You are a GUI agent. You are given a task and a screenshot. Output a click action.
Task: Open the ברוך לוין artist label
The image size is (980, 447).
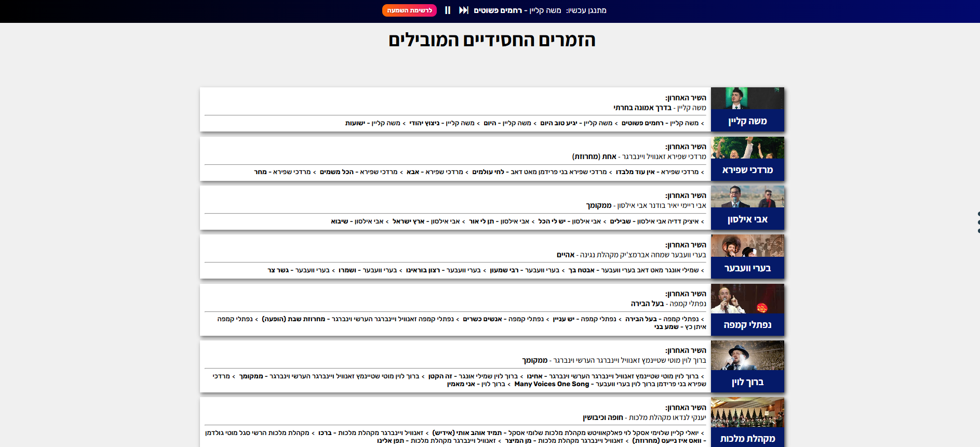[x=747, y=382]
